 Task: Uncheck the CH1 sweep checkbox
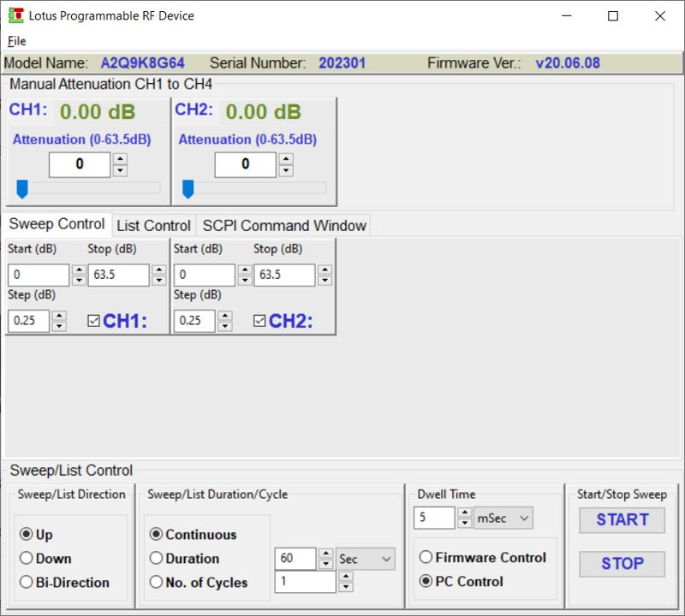point(94,321)
